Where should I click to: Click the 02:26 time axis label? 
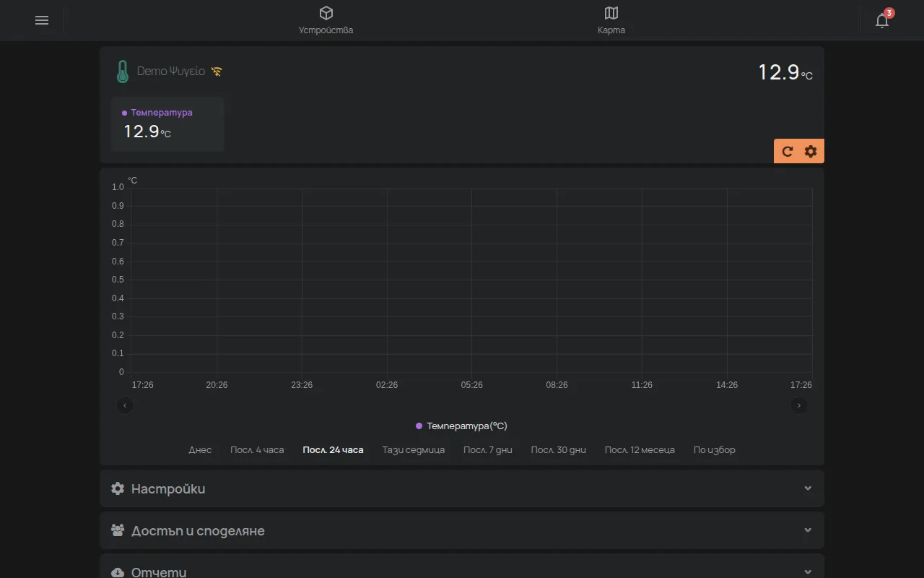click(x=387, y=385)
